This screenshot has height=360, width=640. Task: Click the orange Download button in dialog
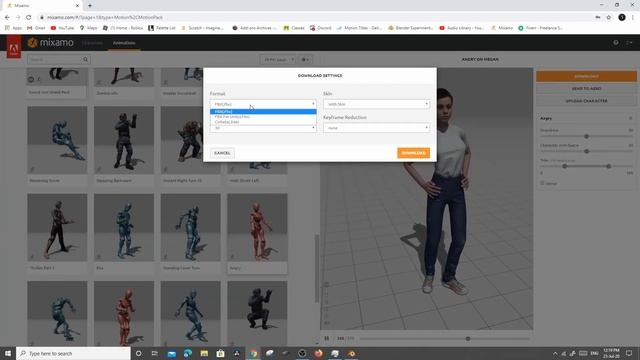(x=413, y=153)
